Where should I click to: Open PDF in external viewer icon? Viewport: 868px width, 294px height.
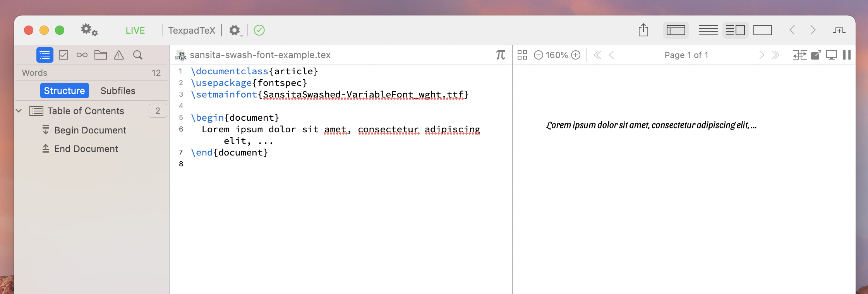[x=816, y=55]
